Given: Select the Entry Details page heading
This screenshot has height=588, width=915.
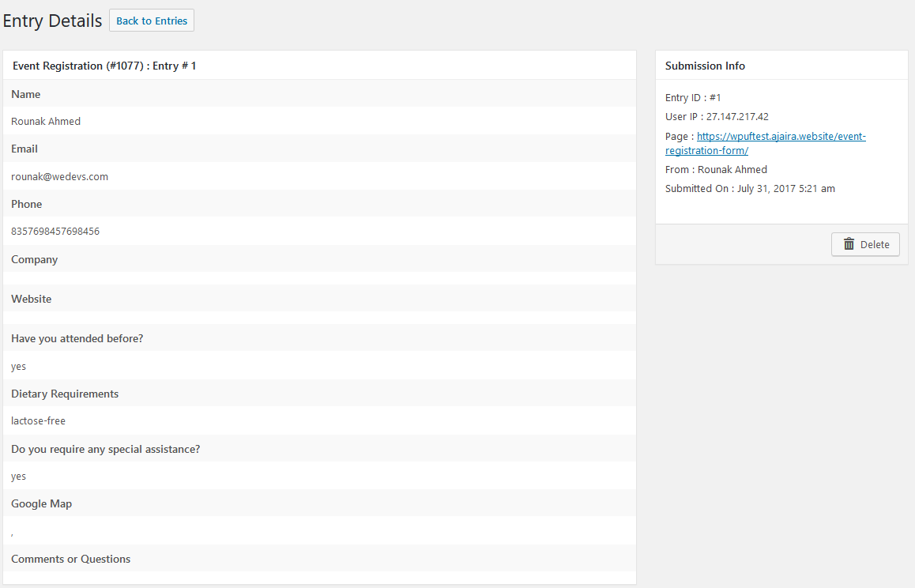Looking at the screenshot, I should click(52, 21).
